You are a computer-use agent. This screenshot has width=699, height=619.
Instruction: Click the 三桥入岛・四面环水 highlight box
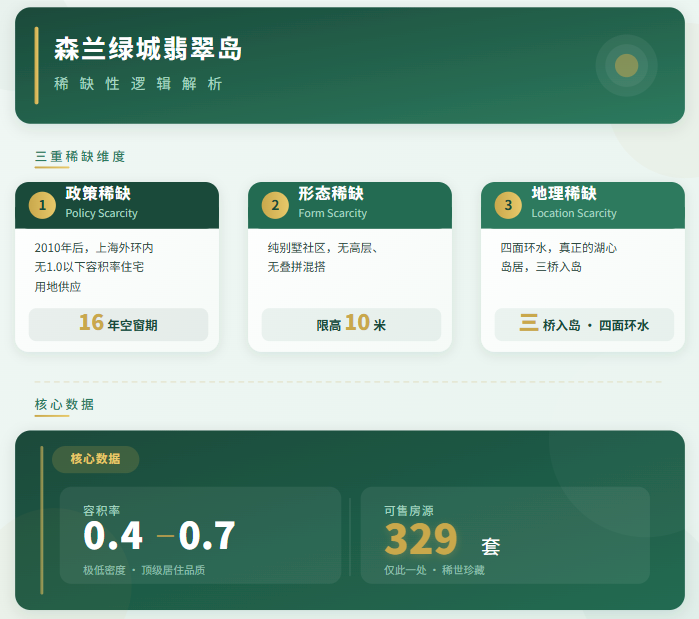[x=584, y=324]
